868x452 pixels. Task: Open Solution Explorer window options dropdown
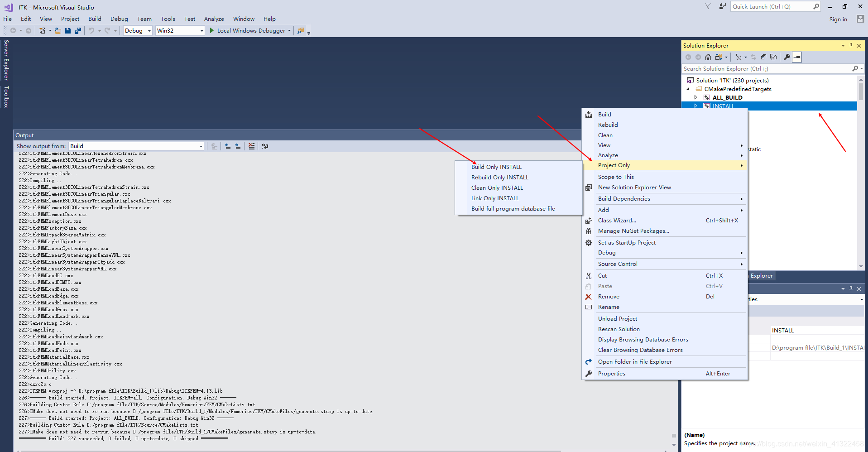point(843,46)
